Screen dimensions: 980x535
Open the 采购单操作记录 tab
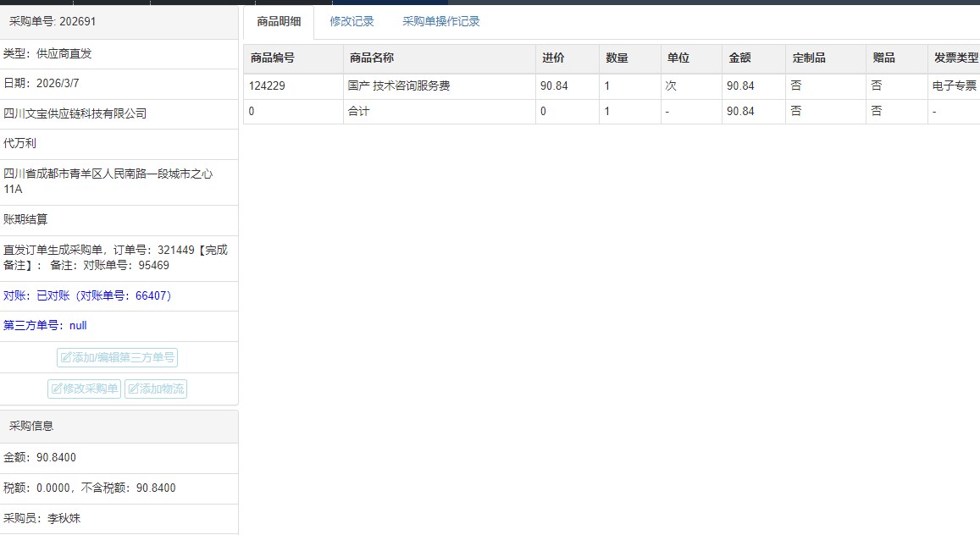pos(440,22)
